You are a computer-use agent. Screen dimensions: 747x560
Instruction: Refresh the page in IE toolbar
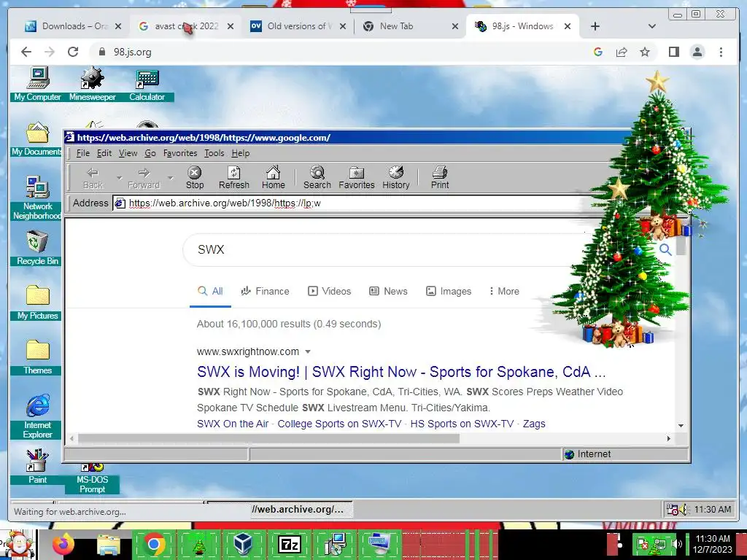(x=234, y=178)
